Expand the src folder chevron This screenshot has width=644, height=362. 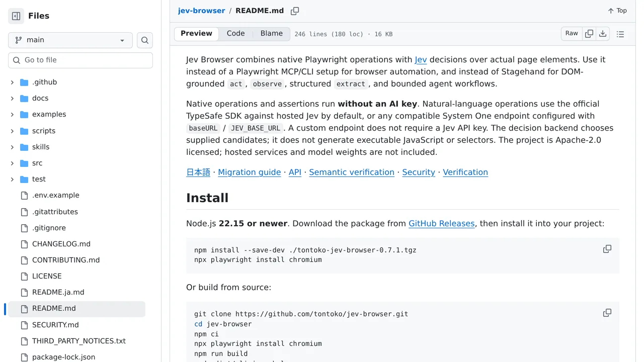point(12,163)
